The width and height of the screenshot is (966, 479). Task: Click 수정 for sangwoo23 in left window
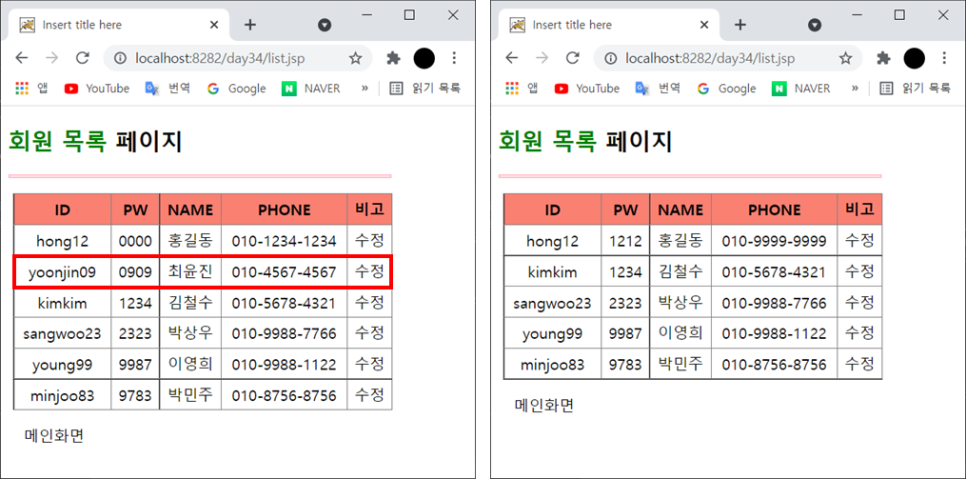370,333
